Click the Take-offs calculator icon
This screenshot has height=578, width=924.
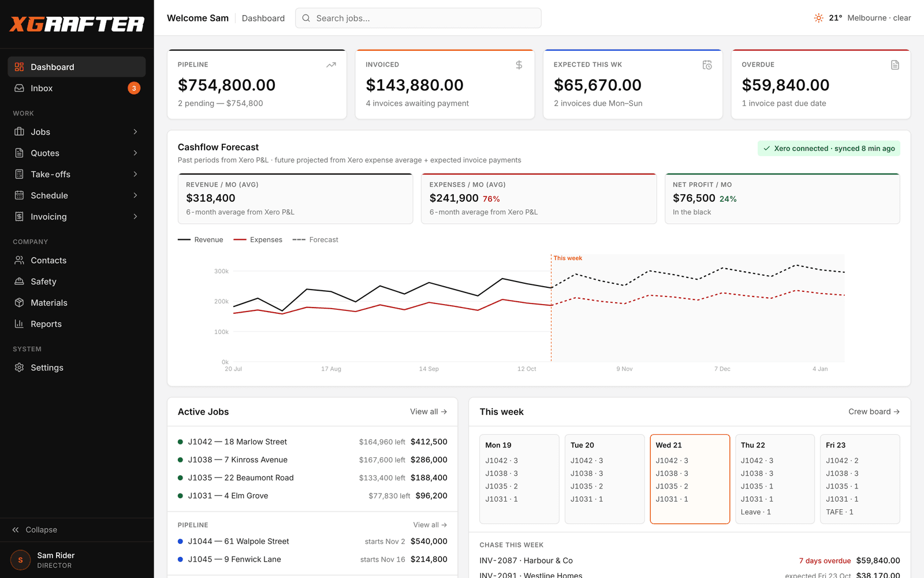19,174
